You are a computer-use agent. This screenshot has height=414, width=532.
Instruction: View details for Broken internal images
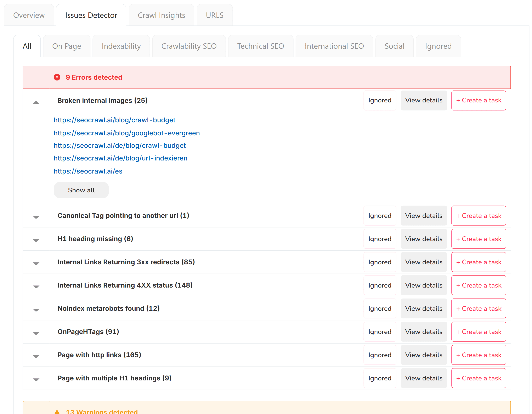(424, 101)
